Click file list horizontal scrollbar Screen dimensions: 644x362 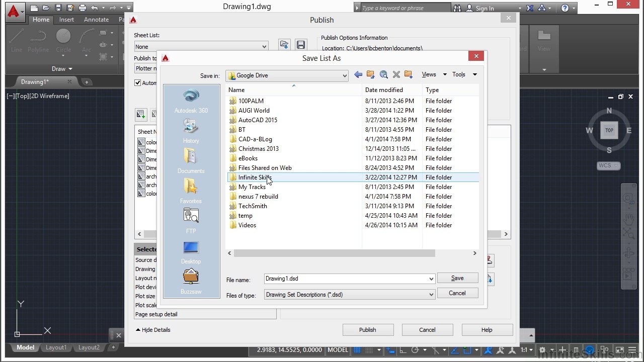pyautogui.click(x=334, y=253)
